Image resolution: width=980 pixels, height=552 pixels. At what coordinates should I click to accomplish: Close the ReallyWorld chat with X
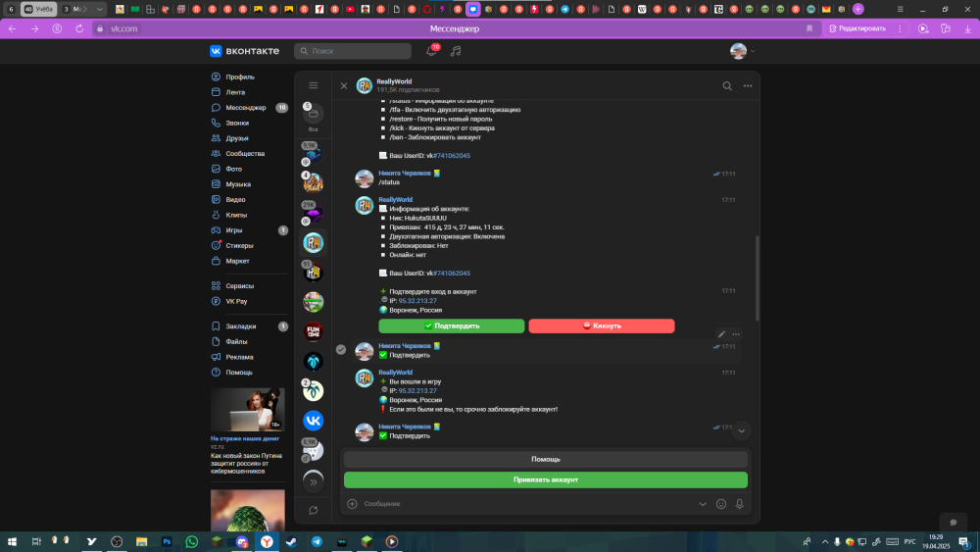point(344,85)
